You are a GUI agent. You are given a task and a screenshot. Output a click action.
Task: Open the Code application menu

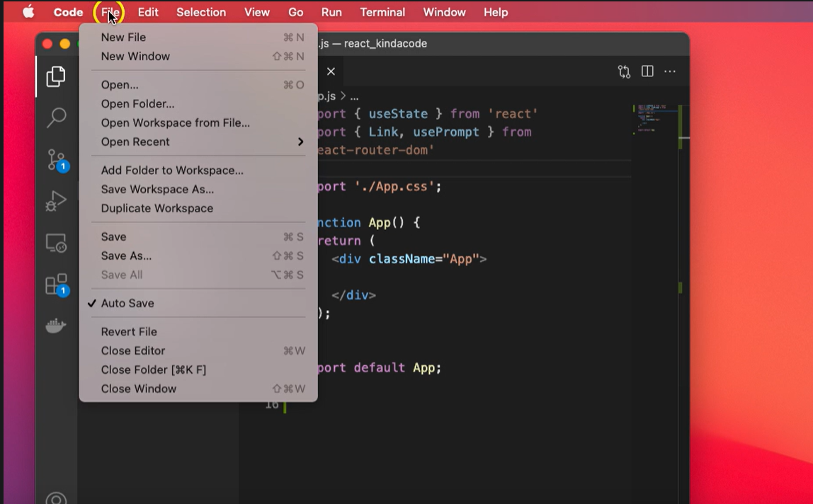[68, 12]
